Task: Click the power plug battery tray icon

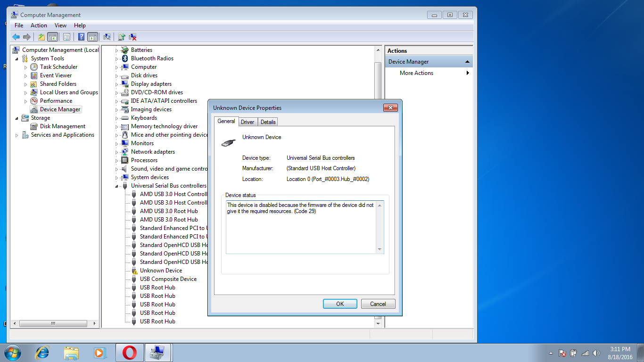Action: [x=574, y=353]
